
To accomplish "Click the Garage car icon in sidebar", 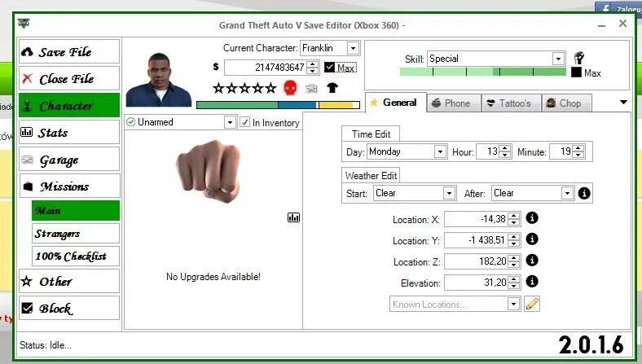I will tap(27, 160).
